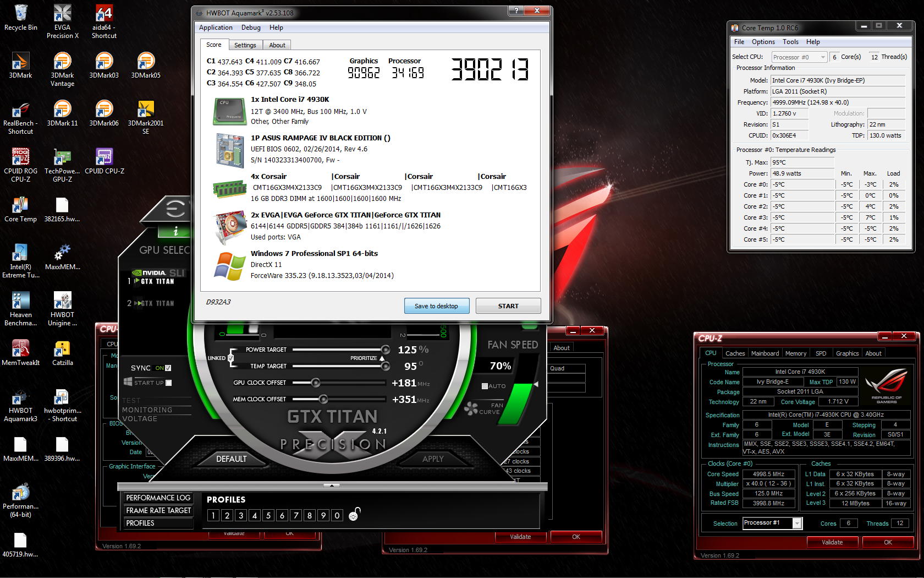Open Core Temp Options menu
Image resolution: width=924 pixels, height=578 pixels.
[x=763, y=42]
